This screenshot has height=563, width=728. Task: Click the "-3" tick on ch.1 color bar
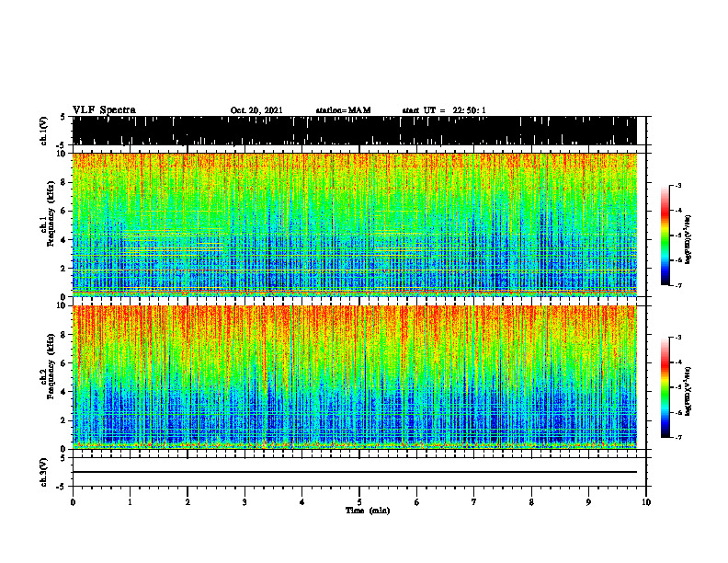(678, 186)
